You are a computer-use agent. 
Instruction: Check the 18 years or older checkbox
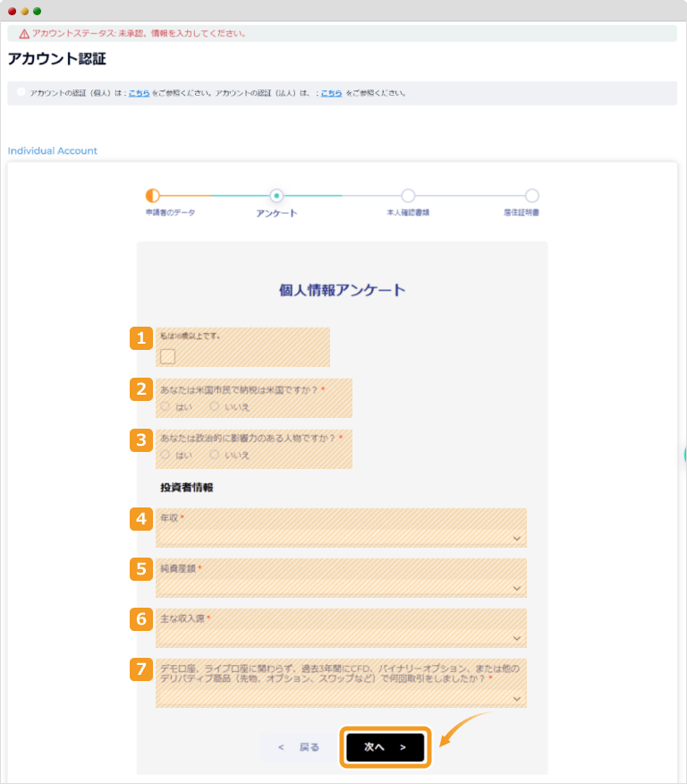(167, 356)
